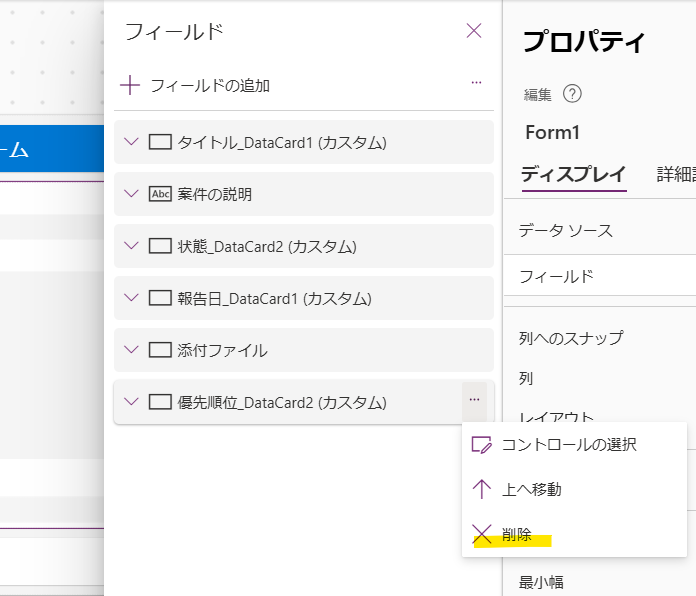Choose コントロールの選択 from context menu
Viewport: 696px width, 596px height.
[574, 445]
